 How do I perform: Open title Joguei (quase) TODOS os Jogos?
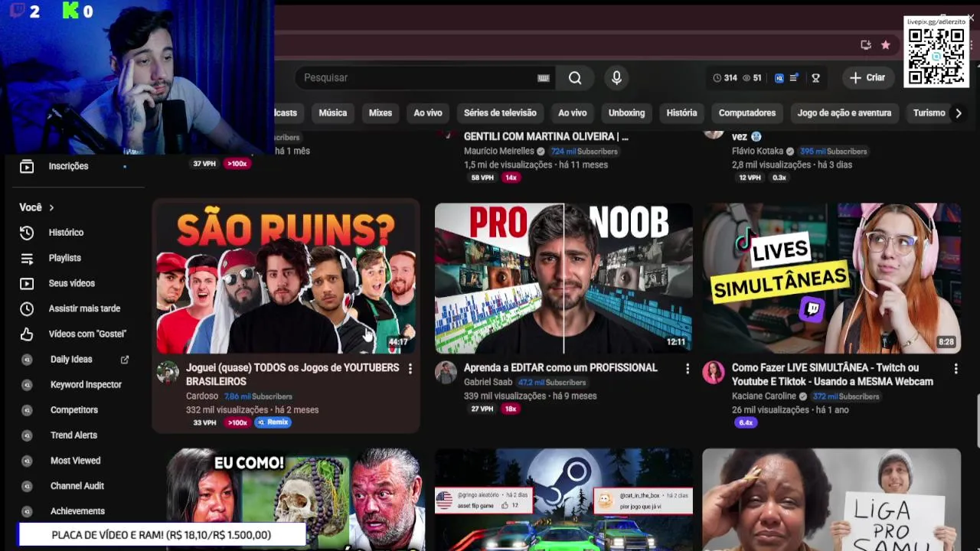pos(292,374)
